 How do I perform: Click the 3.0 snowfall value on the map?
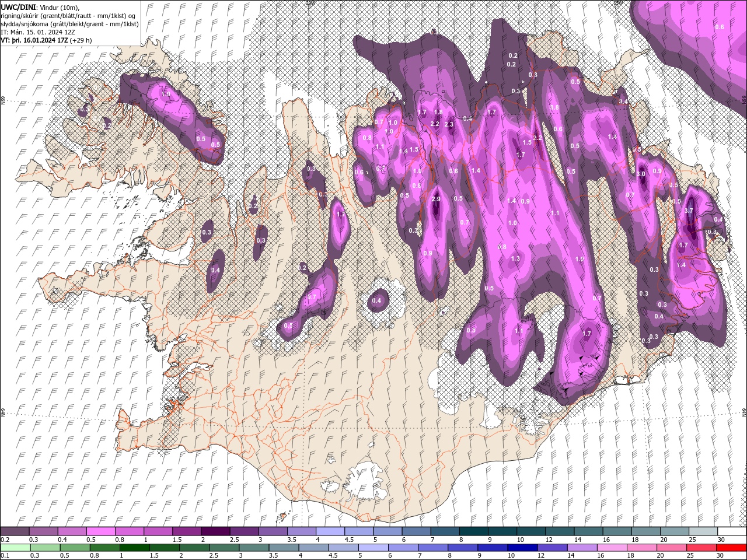[x=641, y=174]
